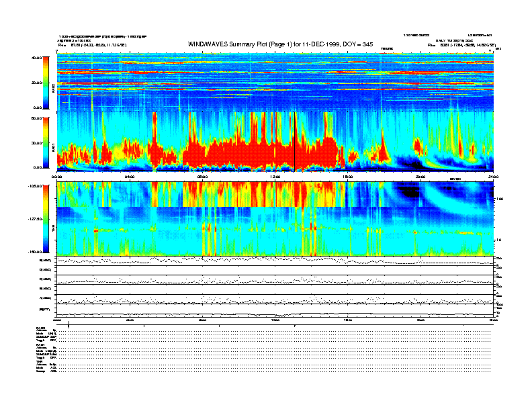The image size is (532, 411).
Task: Click the lowest line-plot panel with solid trace
Action: pos(275,310)
